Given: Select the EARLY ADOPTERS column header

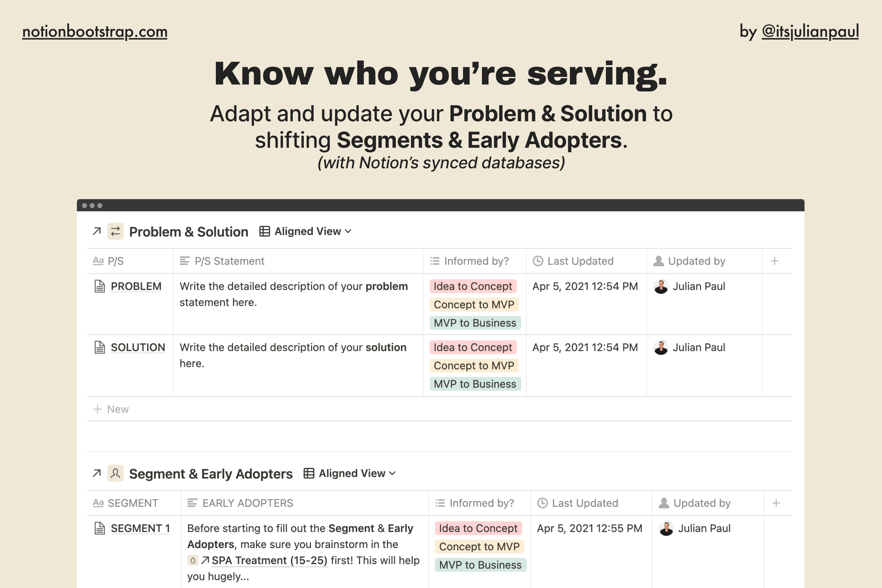Looking at the screenshot, I should [x=305, y=503].
